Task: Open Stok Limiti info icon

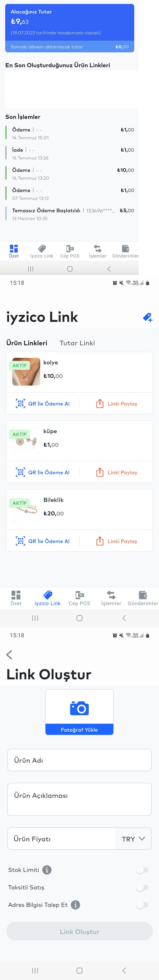Action: click(x=47, y=870)
